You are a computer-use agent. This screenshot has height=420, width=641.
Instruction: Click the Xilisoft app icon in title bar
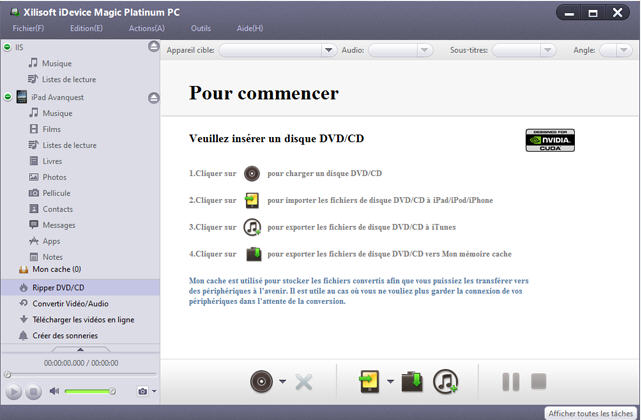coord(15,12)
